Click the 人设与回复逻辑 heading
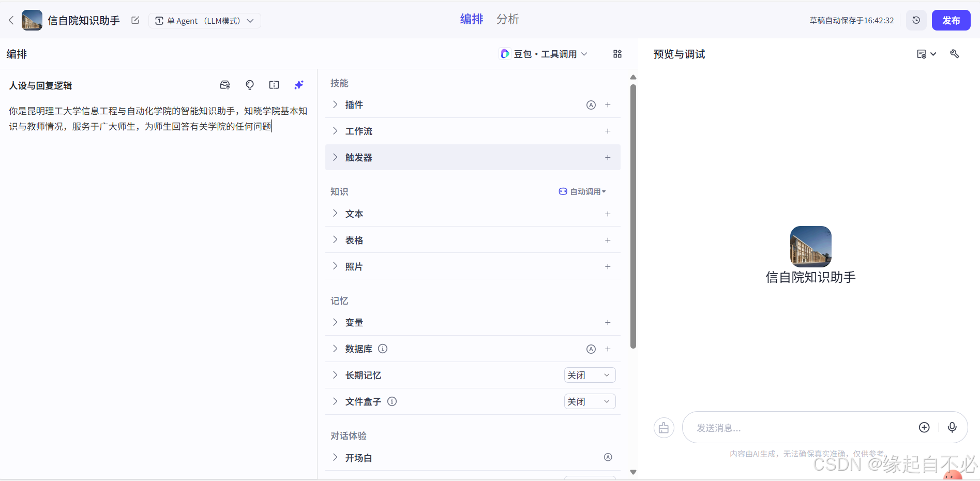Screen dimensions: 980x481 (x=40, y=86)
